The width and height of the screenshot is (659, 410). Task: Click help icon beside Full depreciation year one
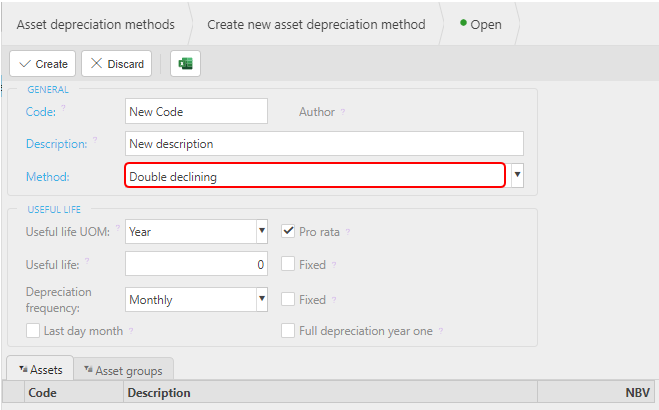tap(440, 331)
